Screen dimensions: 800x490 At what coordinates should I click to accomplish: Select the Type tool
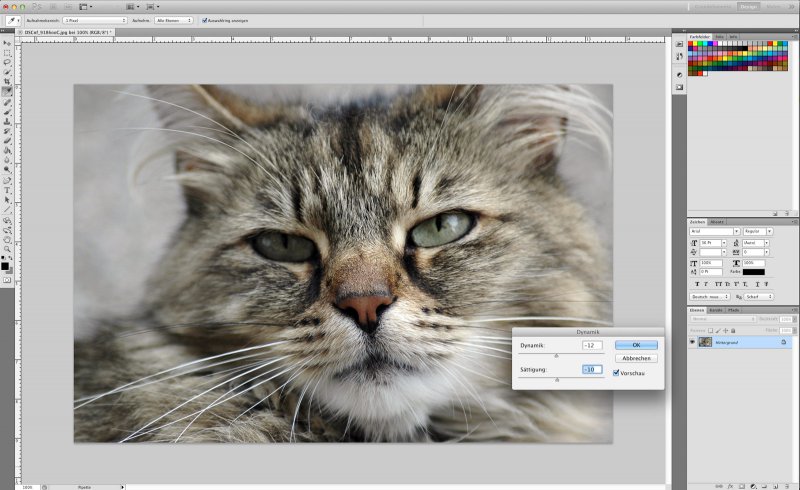coord(7,190)
